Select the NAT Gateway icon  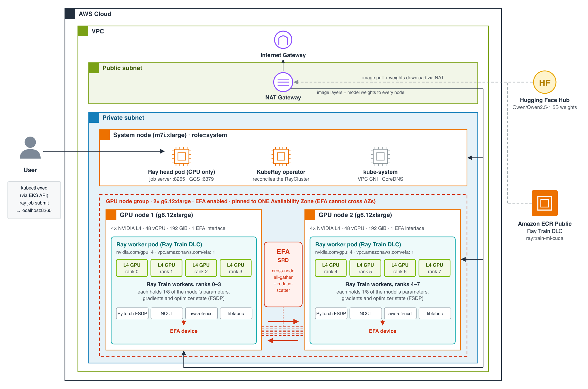coord(283,82)
